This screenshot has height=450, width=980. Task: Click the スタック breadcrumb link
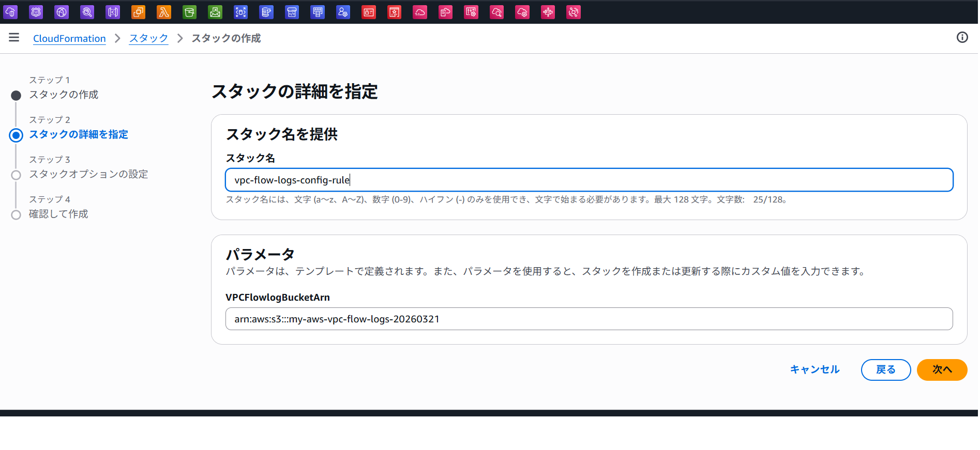(x=148, y=38)
